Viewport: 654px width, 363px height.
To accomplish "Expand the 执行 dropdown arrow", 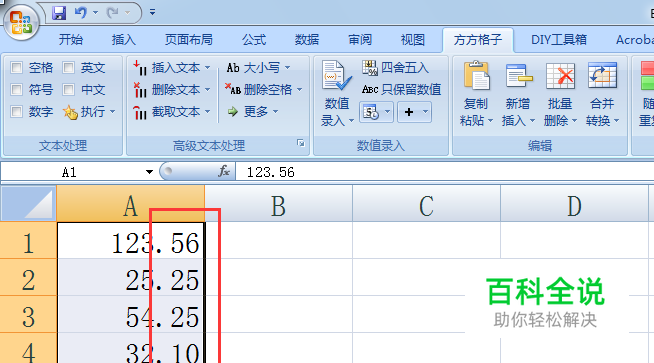I will click(113, 111).
